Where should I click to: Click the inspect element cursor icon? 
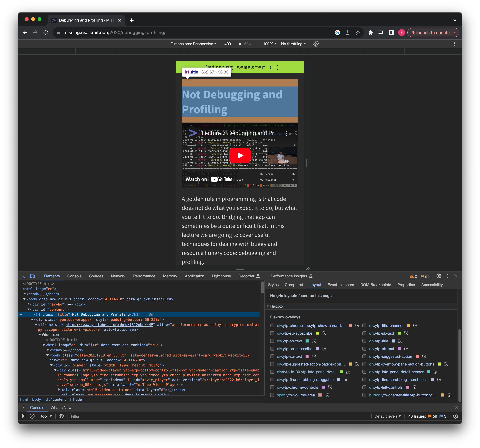pyautogui.click(x=24, y=276)
